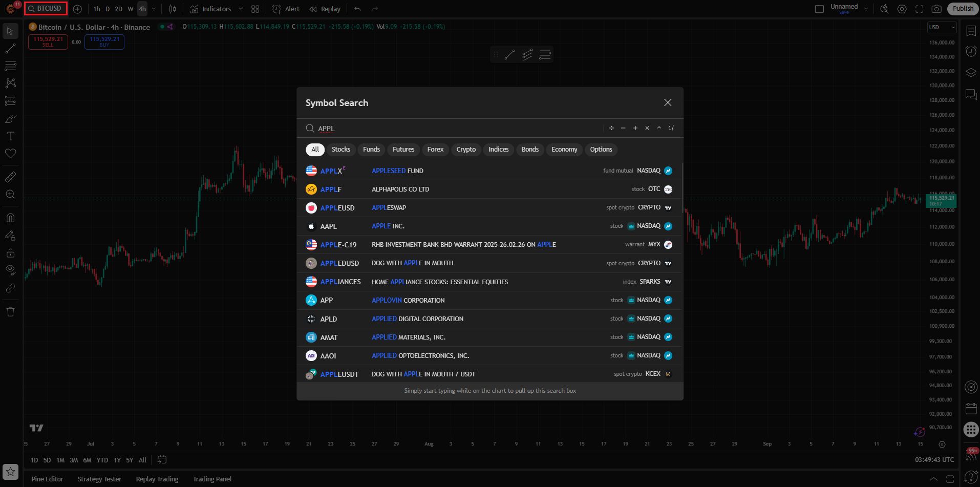Set chart range to YTD
This screenshot has height=487, width=980.
pyautogui.click(x=102, y=460)
